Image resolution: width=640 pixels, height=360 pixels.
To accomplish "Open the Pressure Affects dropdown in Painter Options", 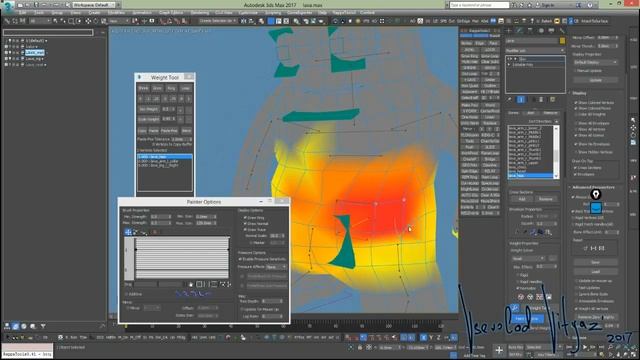I will point(276,267).
